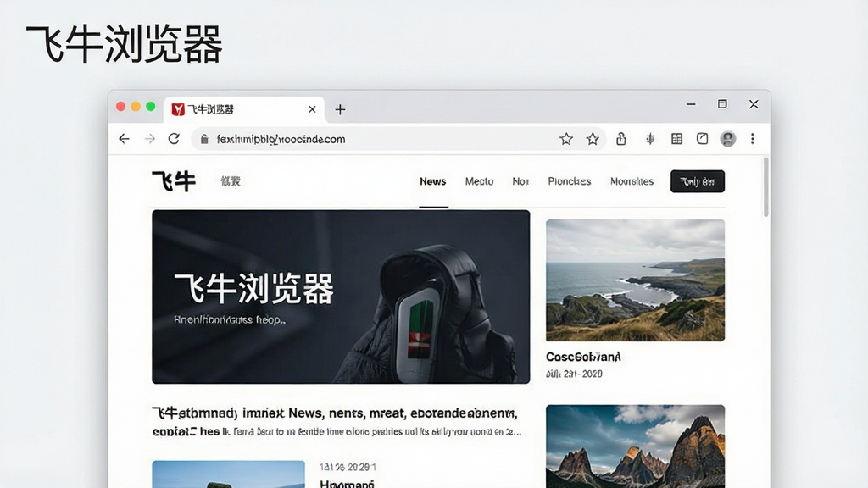Image resolution: width=868 pixels, height=488 pixels.
Task: Open the bottom blue sky article thumbnail
Action: pyautogui.click(x=228, y=474)
